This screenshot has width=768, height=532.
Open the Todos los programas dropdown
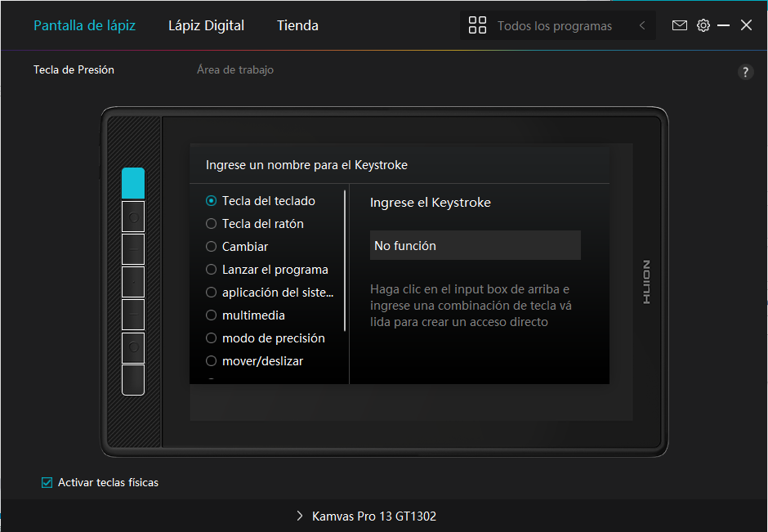click(x=554, y=26)
